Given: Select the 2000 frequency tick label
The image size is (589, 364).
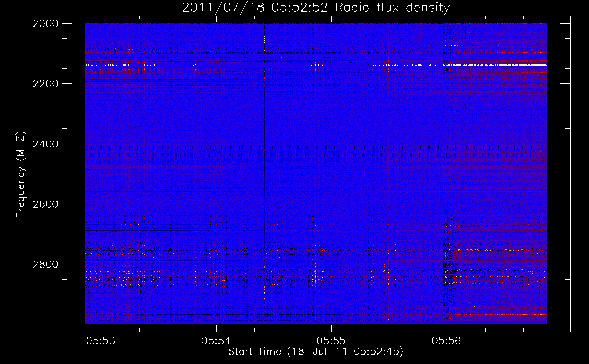Looking at the screenshot, I should tap(46, 24).
